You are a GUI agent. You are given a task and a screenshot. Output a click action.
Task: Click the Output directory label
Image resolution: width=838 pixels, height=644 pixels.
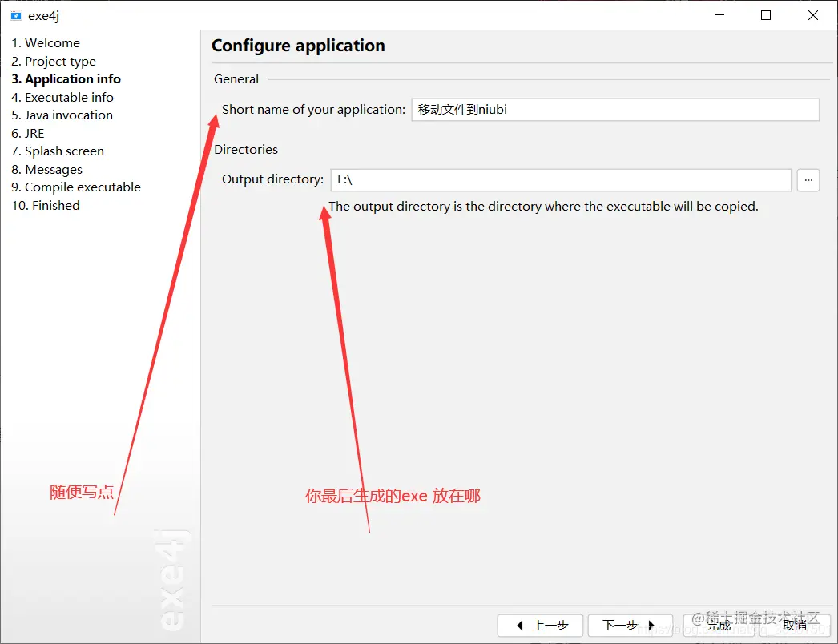pos(272,179)
